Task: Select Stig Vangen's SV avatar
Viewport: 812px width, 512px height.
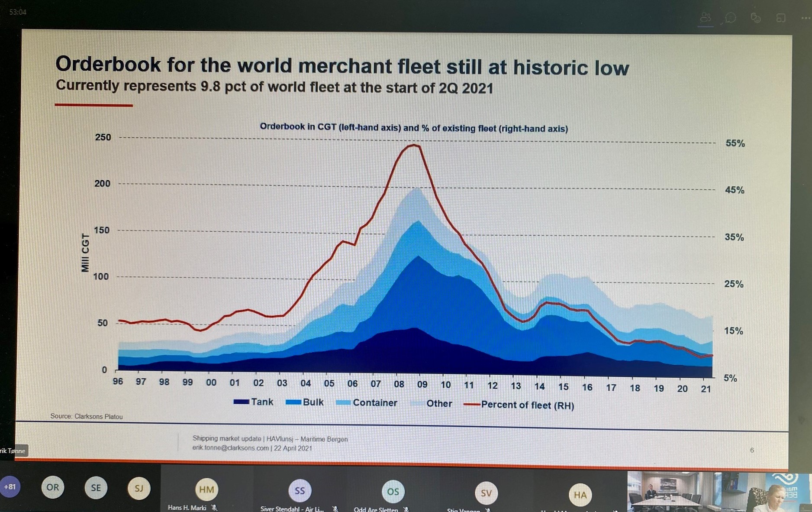Action: click(486, 493)
